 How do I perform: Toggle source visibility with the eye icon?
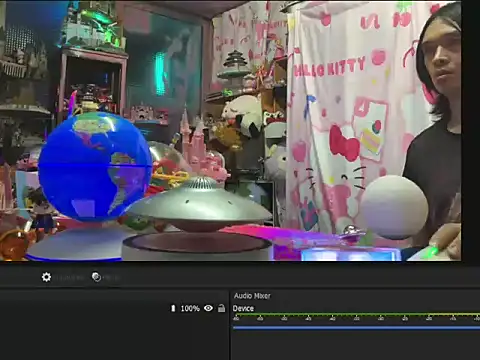click(208, 308)
